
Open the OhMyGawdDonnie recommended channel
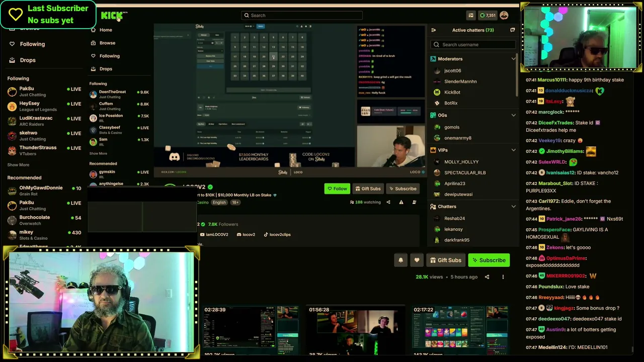pyautogui.click(x=44, y=191)
